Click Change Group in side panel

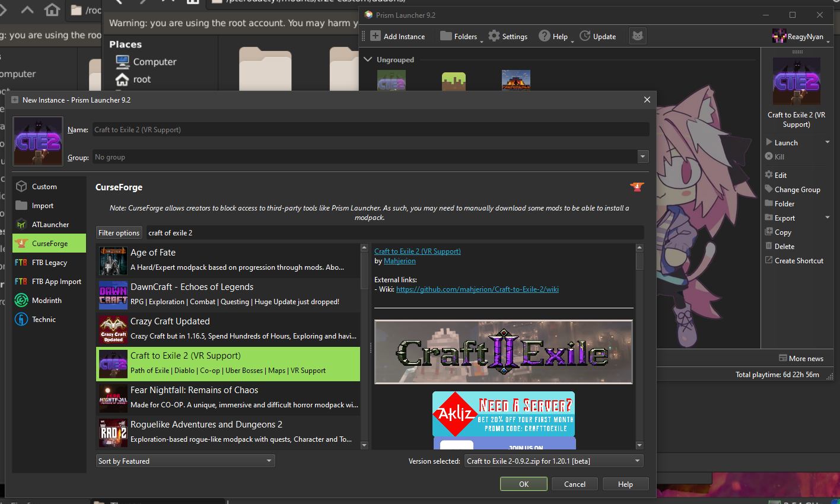click(x=793, y=189)
